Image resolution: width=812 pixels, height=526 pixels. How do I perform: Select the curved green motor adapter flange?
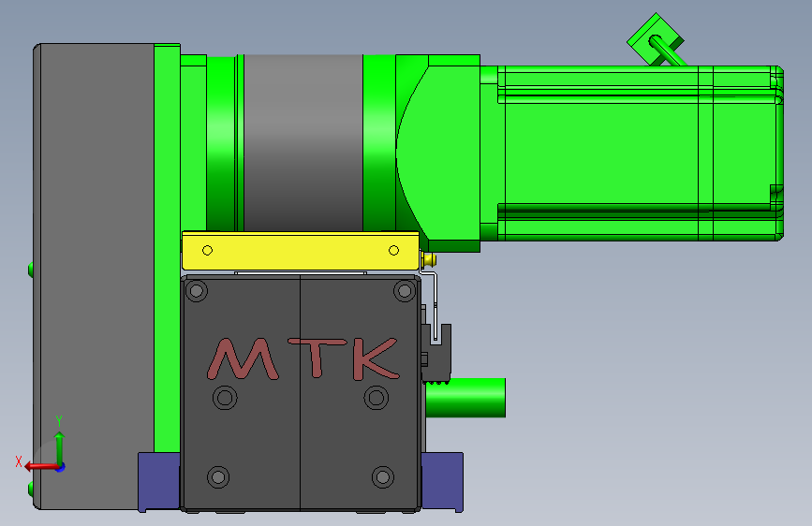tap(437, 153)
